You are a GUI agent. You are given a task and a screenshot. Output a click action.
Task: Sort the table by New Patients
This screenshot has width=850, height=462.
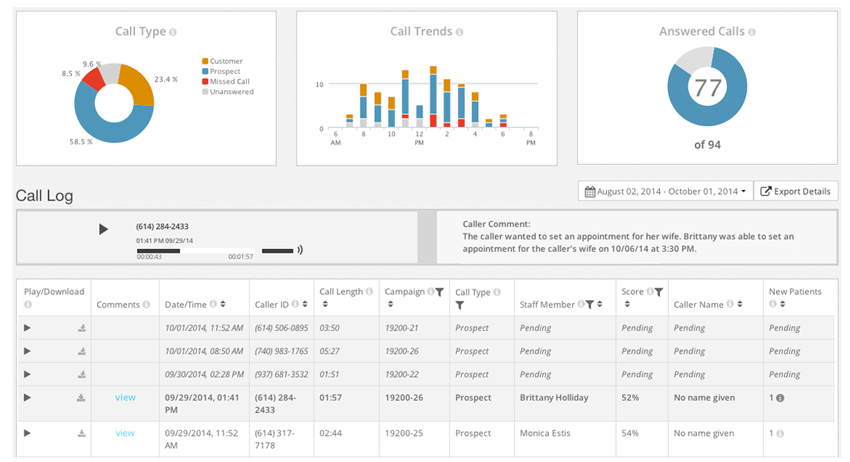point(782,304)
